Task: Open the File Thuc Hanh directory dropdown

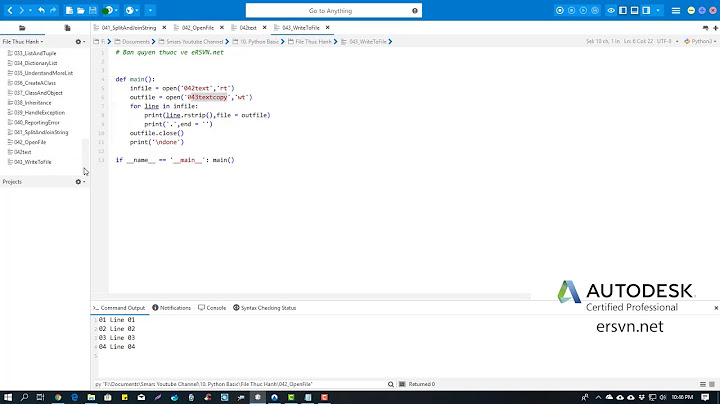Action: coord(22,41)
